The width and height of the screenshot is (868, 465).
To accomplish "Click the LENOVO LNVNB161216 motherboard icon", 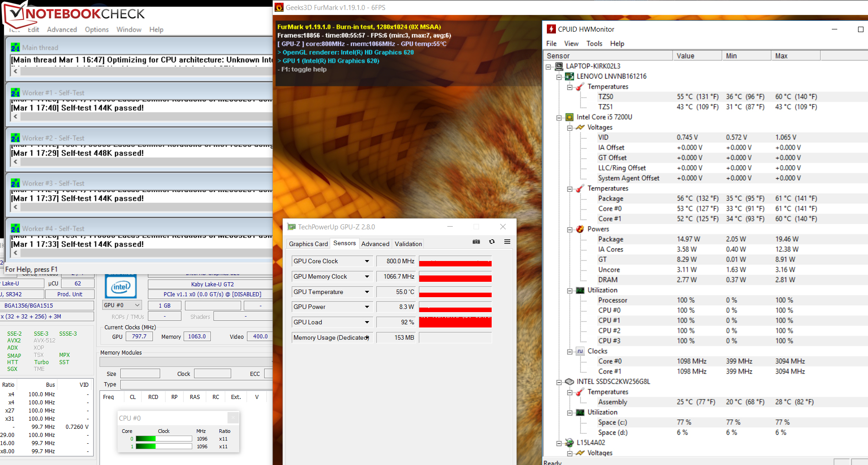I will [569, 76].
